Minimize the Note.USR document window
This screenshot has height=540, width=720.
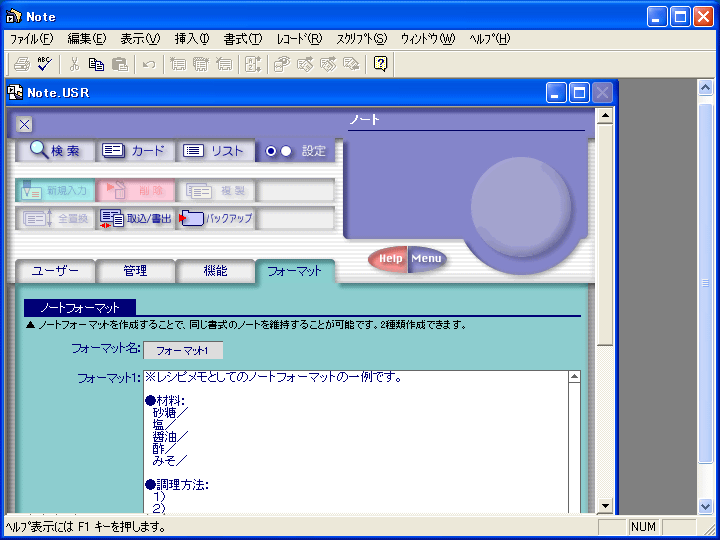pos(556,93)
